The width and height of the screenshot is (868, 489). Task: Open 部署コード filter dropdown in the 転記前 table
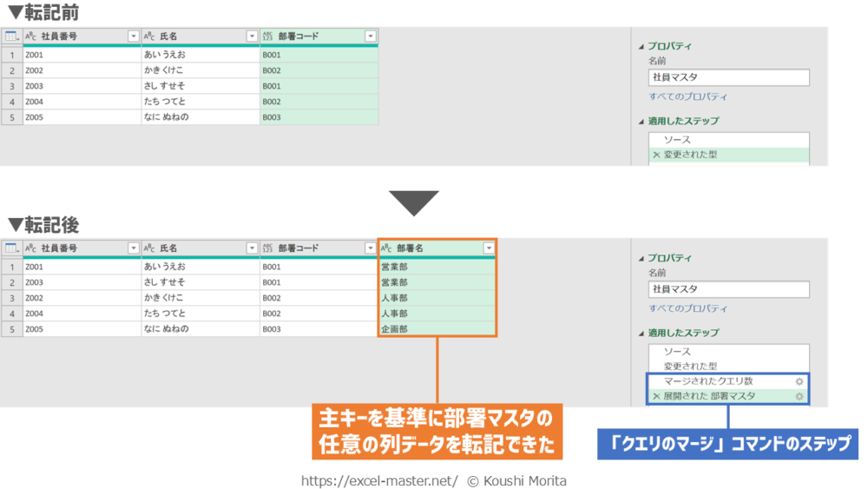click(x=371, y=36)
